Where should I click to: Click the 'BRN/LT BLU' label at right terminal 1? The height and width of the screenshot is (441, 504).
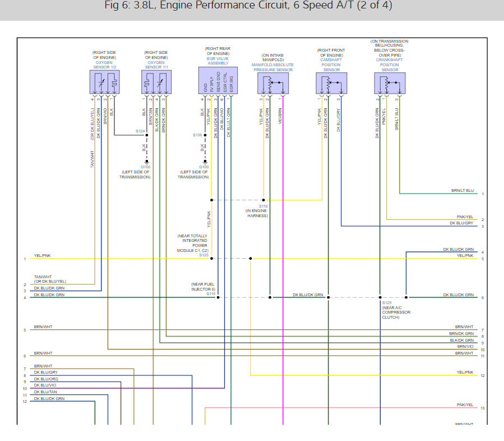point(463,190)
